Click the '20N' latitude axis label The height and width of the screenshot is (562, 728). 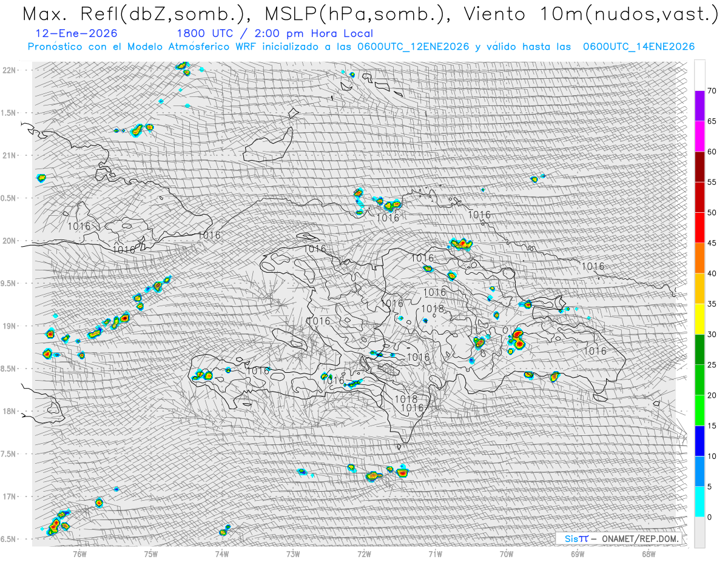click(x=9, y=241)
